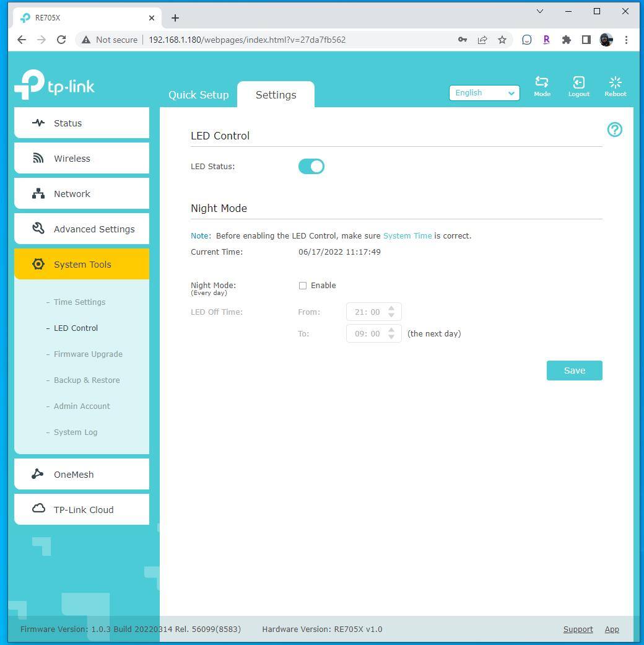The height and width of the screenshot is (645, 644).
Task: Enable Night Mode checkbox
Action: click(x=303, y=286)
